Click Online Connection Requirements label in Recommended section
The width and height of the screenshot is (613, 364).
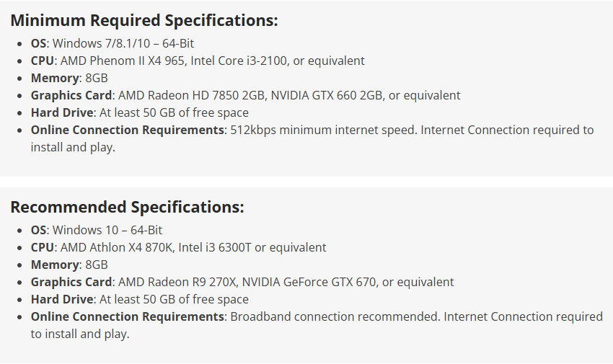point(127,316)
